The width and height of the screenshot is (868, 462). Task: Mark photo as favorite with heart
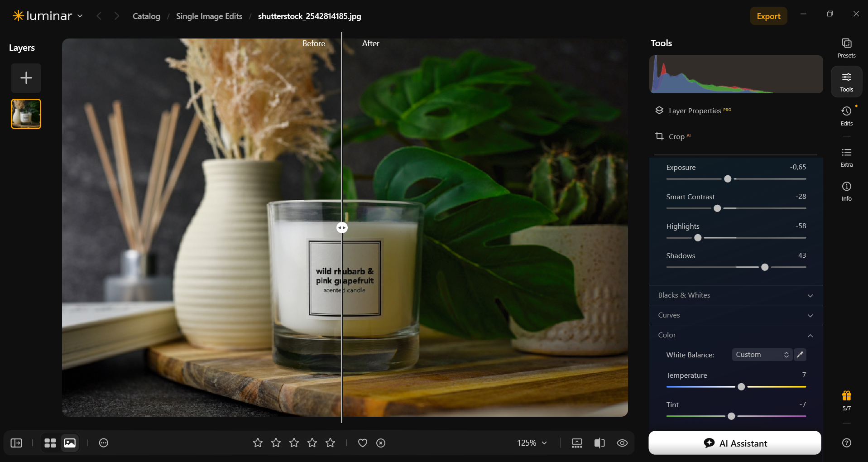[363, 443]
